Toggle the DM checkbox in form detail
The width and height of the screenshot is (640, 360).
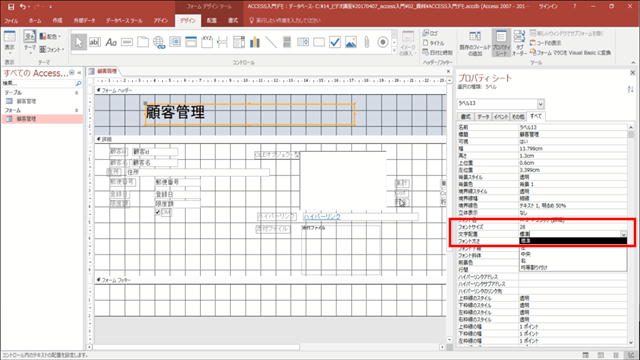click(x=158, y=212)
